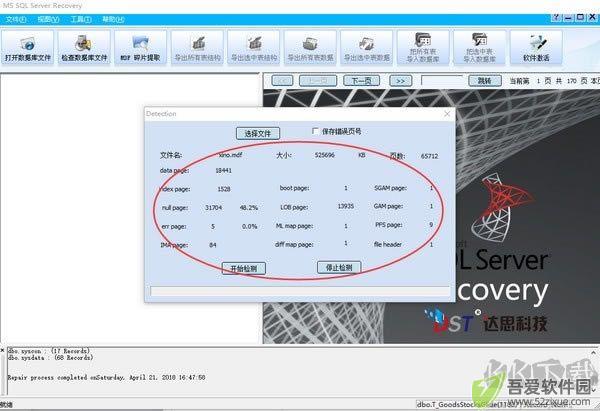This screenshot has width=600, height=411.
Task: Click the Detection dialog progress bar
Action: coord(300,291)
